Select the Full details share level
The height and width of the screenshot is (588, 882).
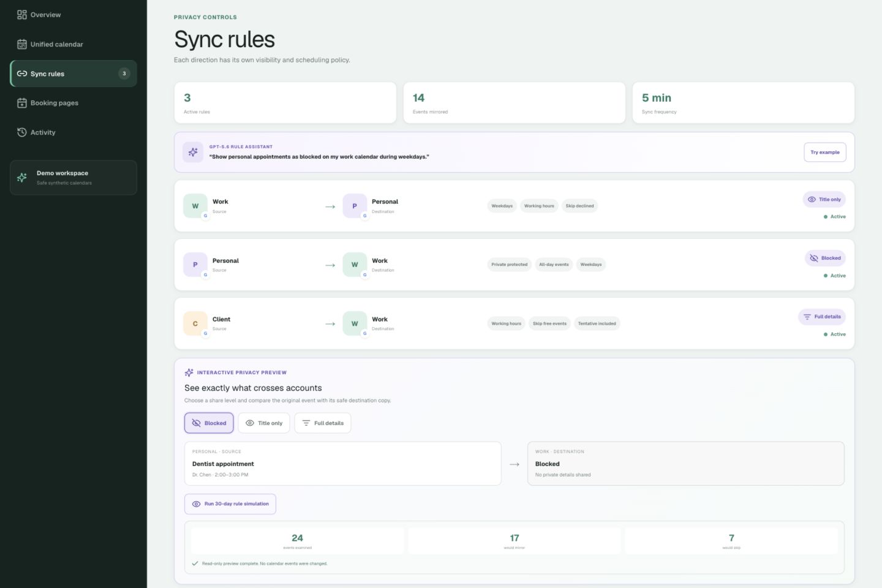coord(323,423)
